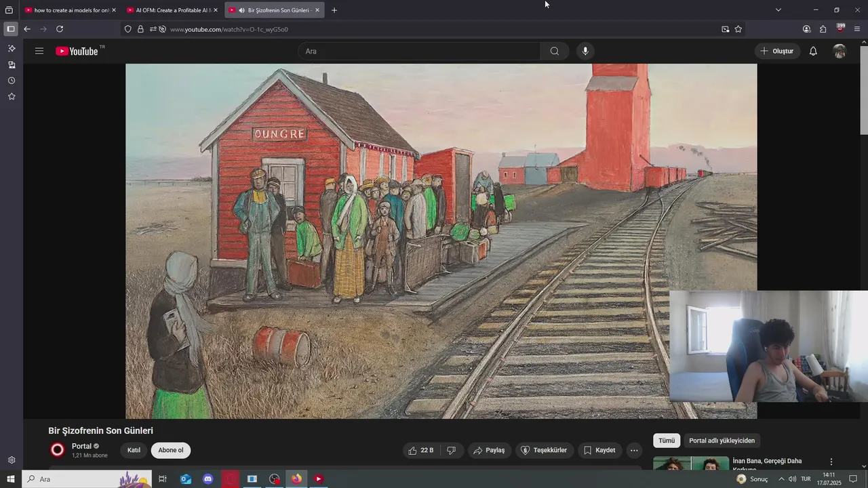Open the site permissions settings icon
The image size is (868, 488).
153,29
